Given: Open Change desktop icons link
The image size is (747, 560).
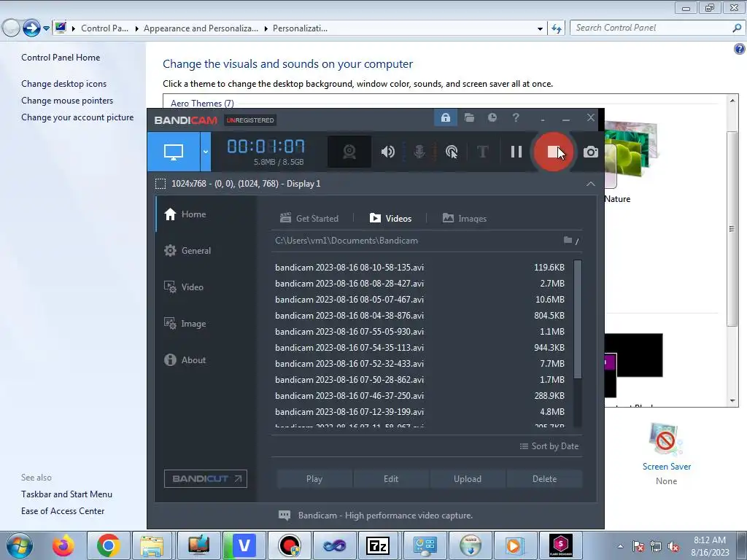Looking at the screenshot, I should (64, 84).
